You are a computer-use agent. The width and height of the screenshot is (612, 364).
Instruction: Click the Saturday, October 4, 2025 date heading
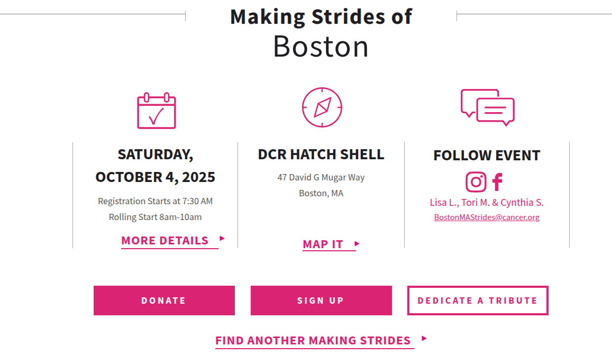point(156,166)
